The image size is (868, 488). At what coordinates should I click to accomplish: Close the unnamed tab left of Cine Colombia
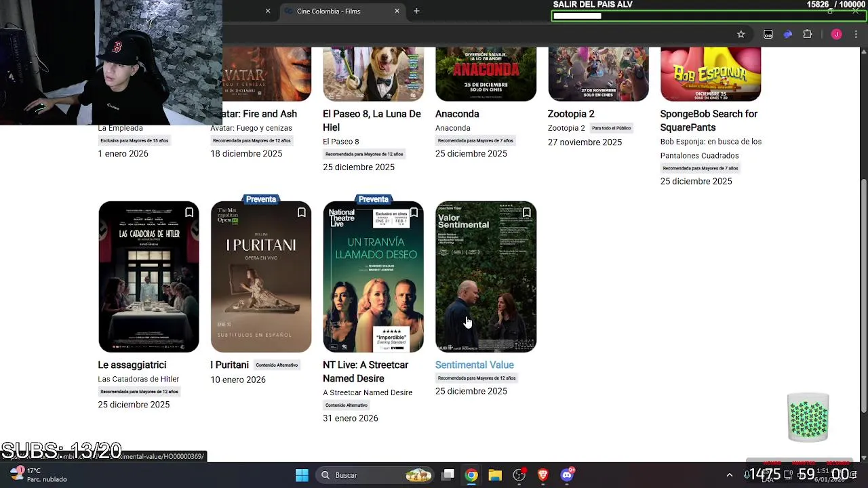(268, 11)
